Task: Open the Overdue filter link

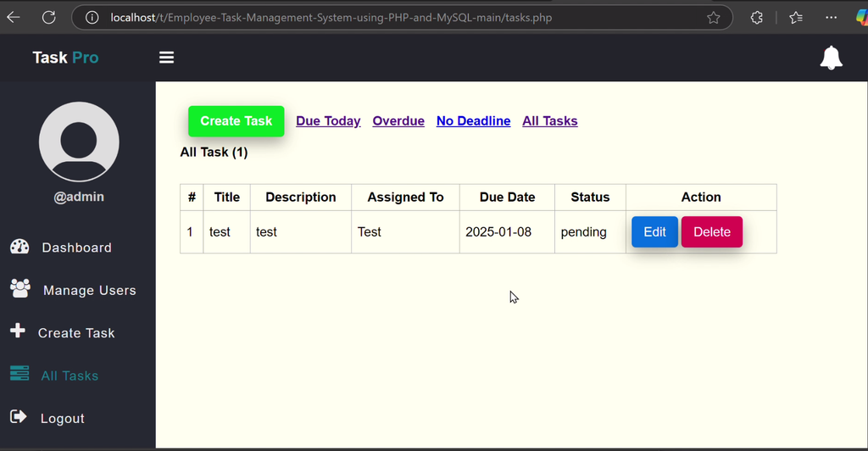Action: click(x=398, y=120)
